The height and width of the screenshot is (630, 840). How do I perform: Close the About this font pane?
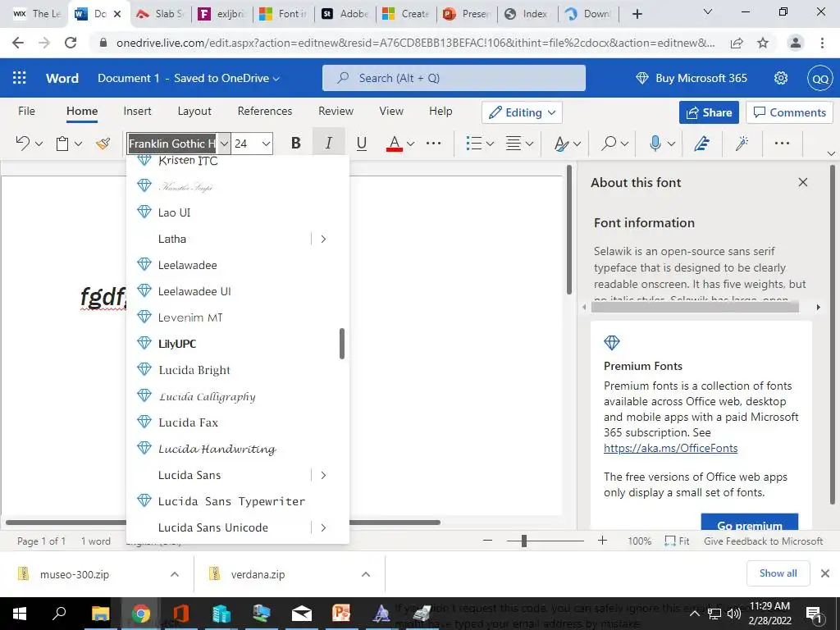coord(802,182)
